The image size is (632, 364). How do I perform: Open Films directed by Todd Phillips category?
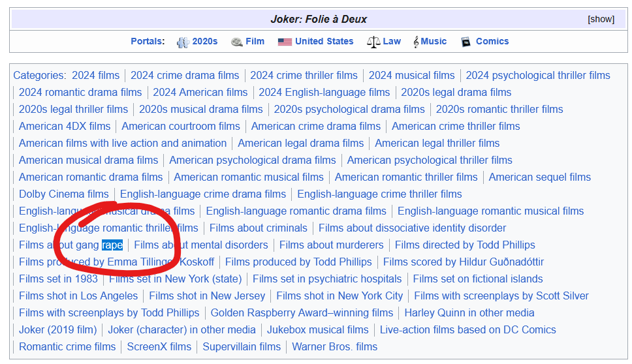tap(465, 245)
